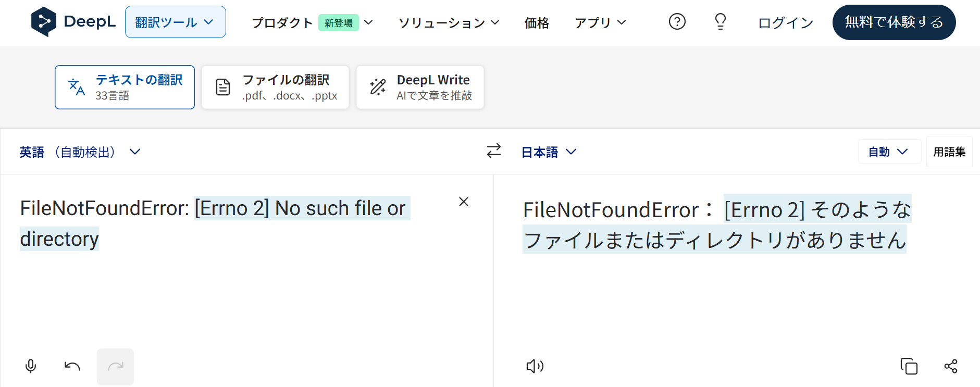
Task: Copy the translated text with the copy icon
Action: (x=909, y=366)
